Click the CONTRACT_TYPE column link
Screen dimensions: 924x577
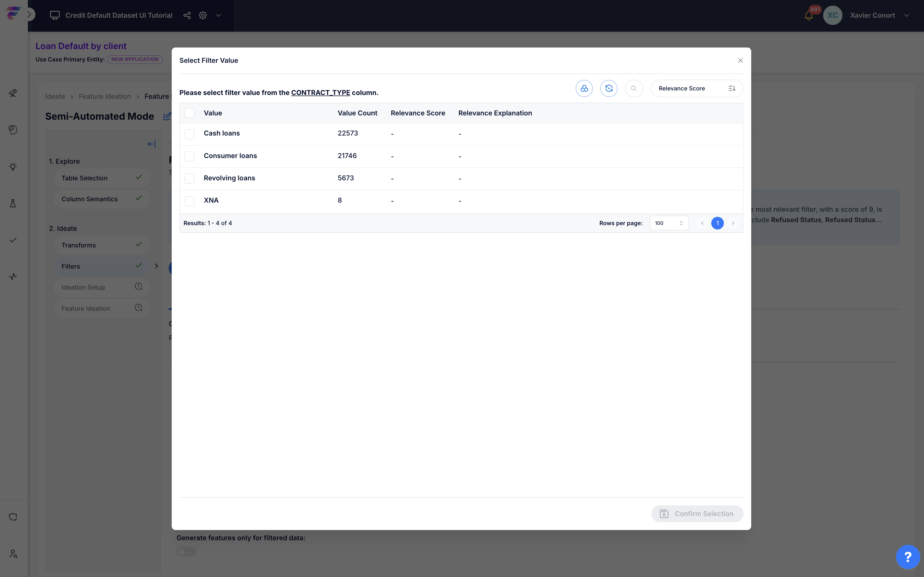[x=320, y=93]
